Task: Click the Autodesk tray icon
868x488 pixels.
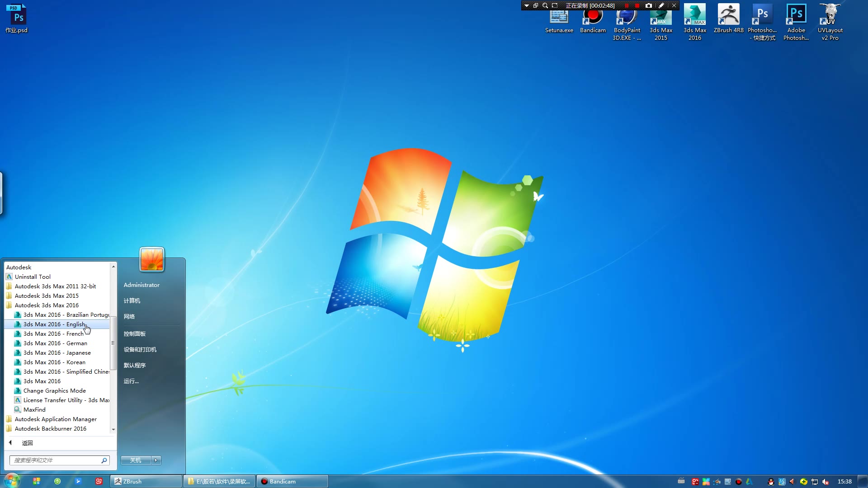Action: (749, 482)
